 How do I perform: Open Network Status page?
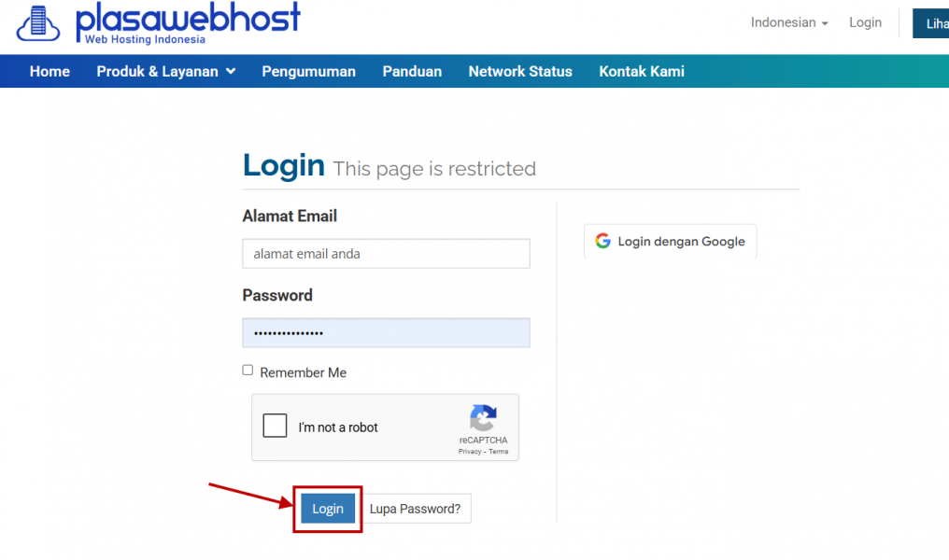click(520, 71)
